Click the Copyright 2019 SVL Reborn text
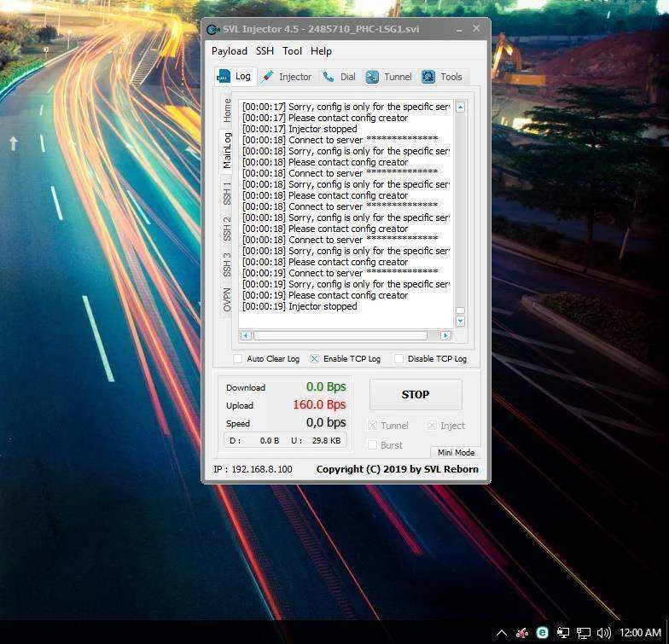This screenshot has height=644, width=669. [398, 469]
